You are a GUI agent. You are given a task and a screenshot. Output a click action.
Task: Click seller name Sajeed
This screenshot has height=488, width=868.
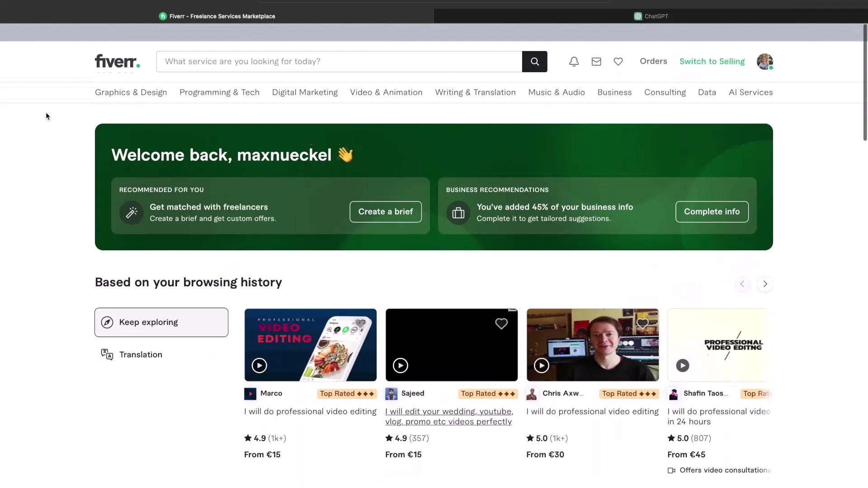click(x=413, y=394)
